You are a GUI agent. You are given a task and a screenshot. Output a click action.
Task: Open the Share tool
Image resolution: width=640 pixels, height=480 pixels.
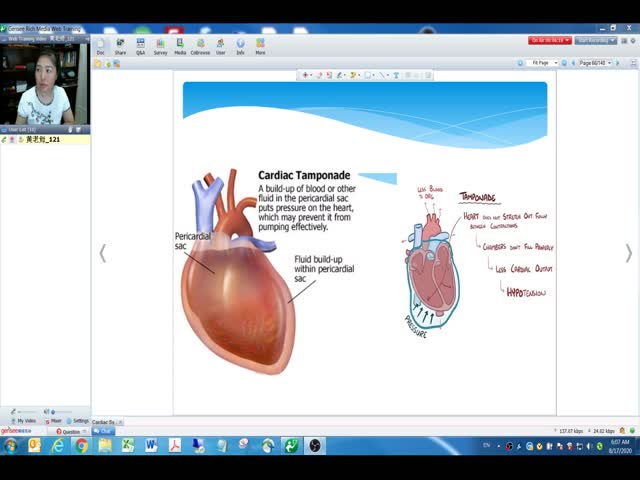[x=120, y=47]
